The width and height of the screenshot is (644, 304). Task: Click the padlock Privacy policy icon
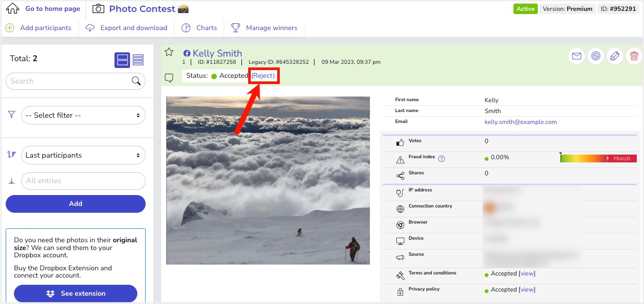pos(400,292)
